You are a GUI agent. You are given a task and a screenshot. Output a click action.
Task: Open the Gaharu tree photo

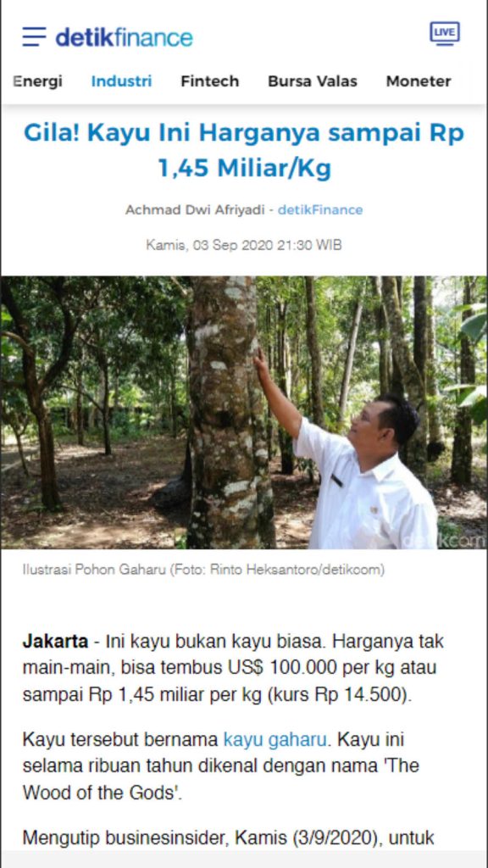point(244,413)
